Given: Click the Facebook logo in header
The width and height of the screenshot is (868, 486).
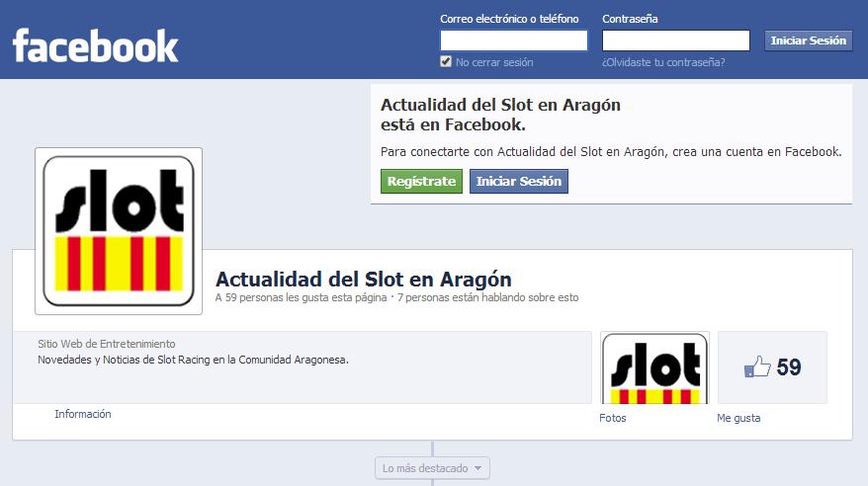Looking at the screenshot, I should coord(95,45).
